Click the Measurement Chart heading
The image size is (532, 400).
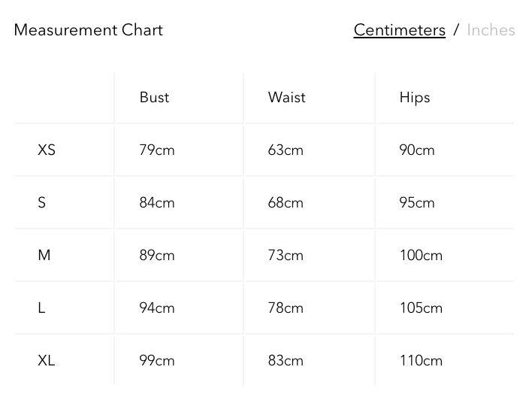[x=88, y=30]
